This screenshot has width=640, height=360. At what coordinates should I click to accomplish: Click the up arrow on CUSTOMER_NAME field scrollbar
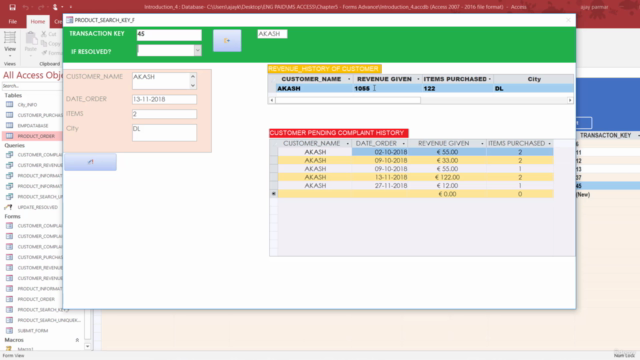coord(193,76)
